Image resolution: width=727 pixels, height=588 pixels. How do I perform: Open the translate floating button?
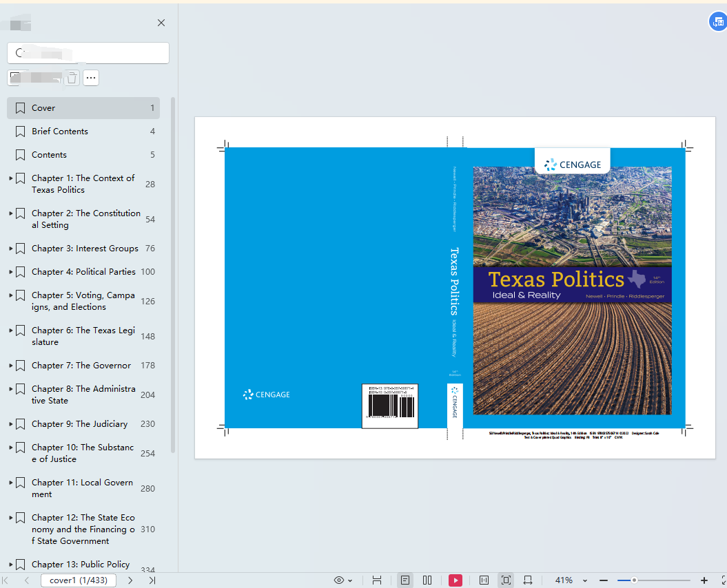(718, 22)
